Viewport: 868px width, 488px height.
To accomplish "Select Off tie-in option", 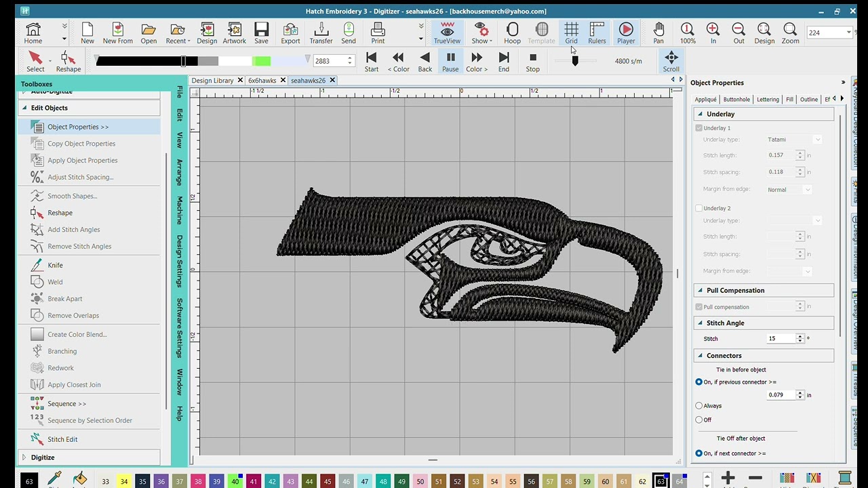I will tap(699, 420).
